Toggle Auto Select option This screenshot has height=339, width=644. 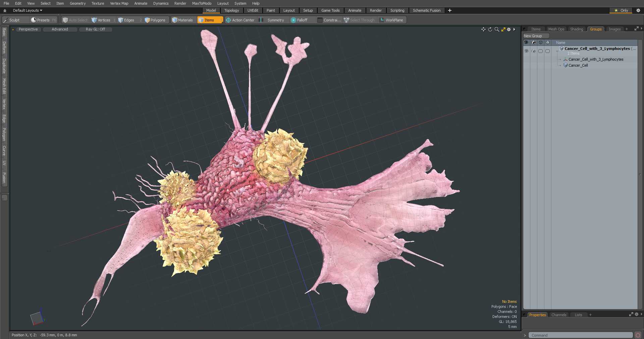point(75,20)
